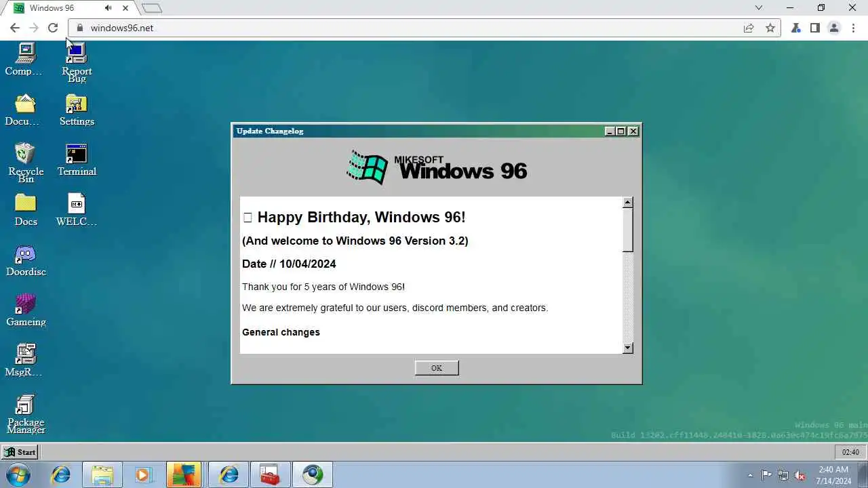This screenshot has height=488, width=868.
Task: View site info lock icon
Action: 80,28
